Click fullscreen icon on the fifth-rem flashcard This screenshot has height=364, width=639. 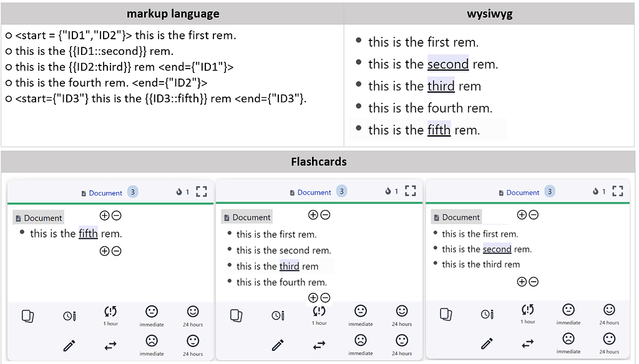point(201,191)
